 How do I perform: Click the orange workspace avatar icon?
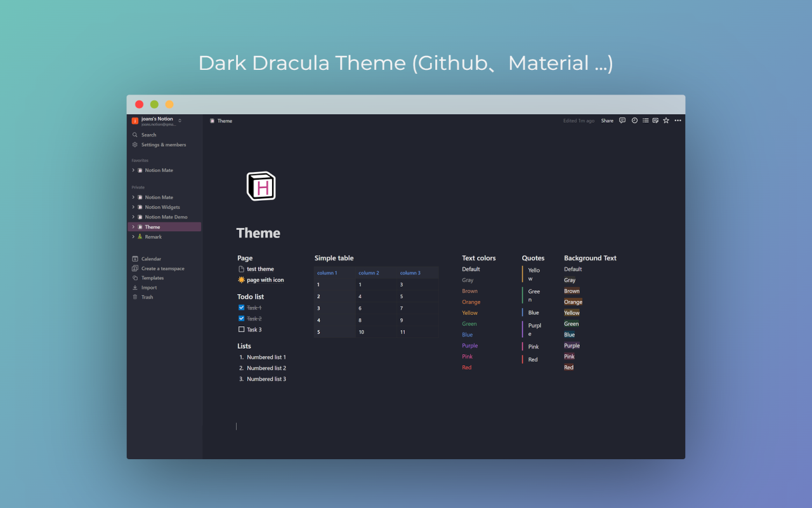134,121
